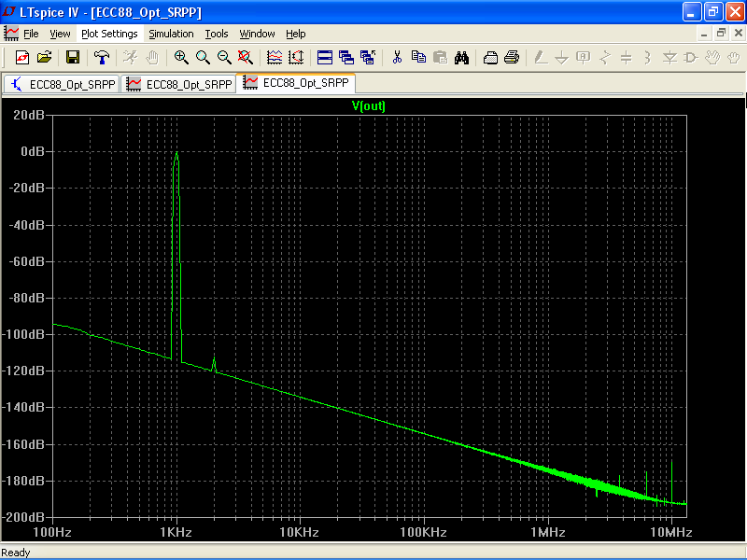Click the Ready status bar text
The width and height of the screenshot is (747, 560).
coord(16,553)
